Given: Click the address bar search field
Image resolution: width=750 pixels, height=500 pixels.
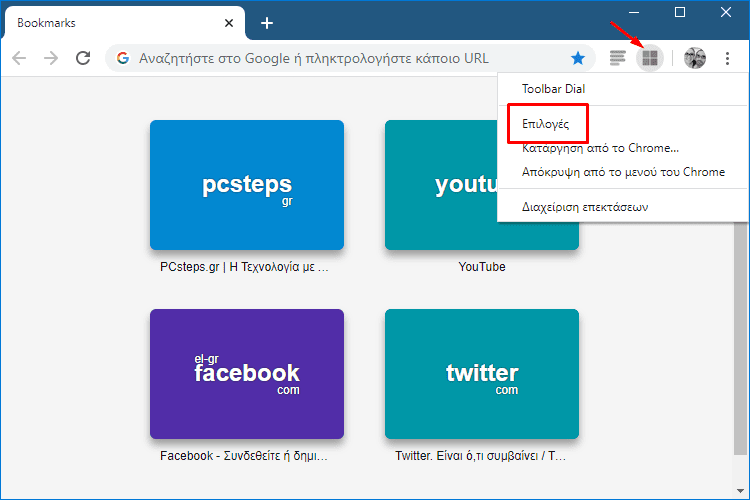Looking at the screenshot, I should pos(340,58).
